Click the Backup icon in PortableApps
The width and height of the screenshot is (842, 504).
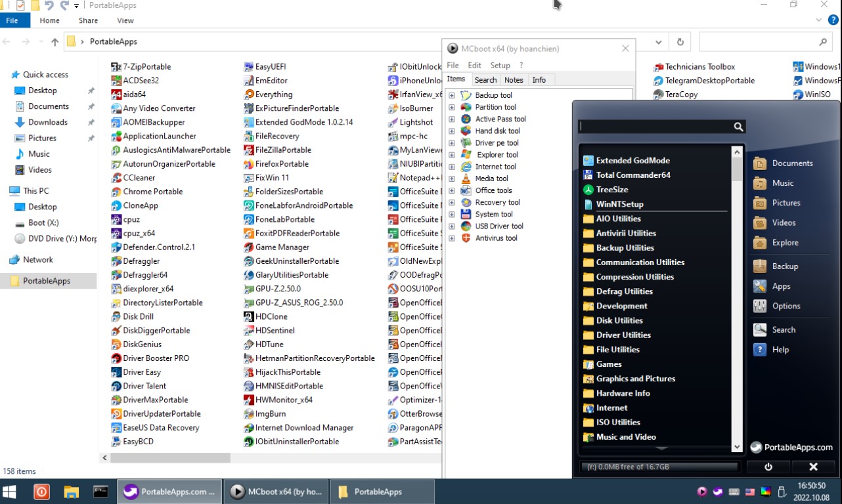coord(760,266)
